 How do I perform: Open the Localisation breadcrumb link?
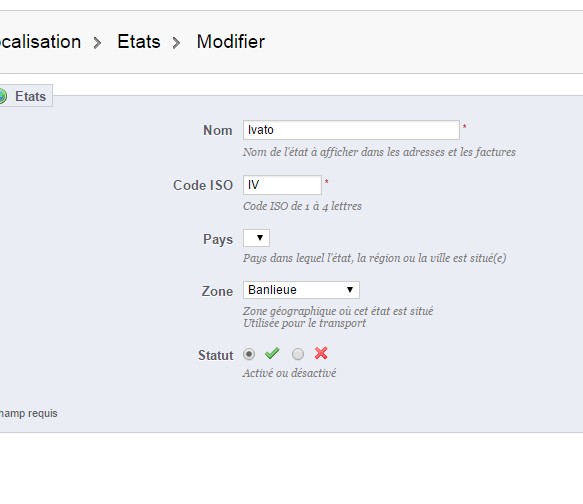pos(40,42)
